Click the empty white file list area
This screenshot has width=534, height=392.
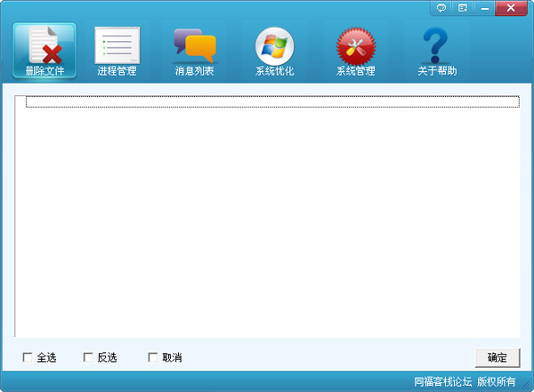(267, 222)
